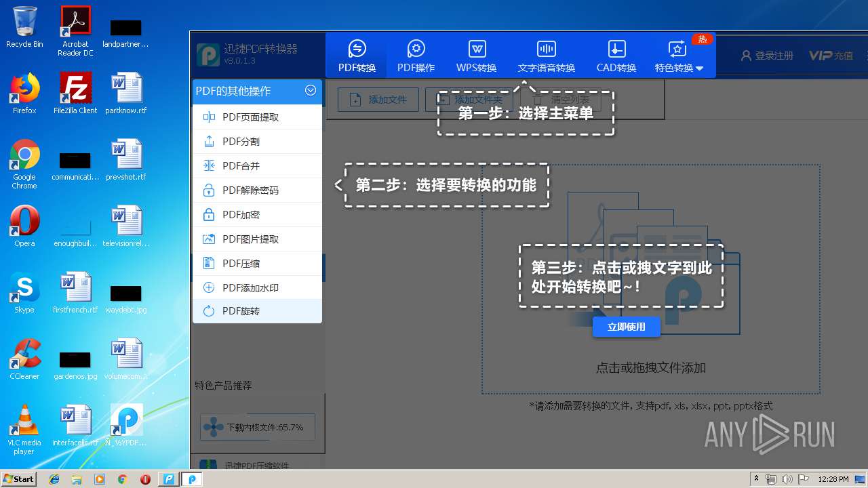
Task: Click the 点击或拖拽文件添加 drop area text
Action: click(x=651, y=368)
